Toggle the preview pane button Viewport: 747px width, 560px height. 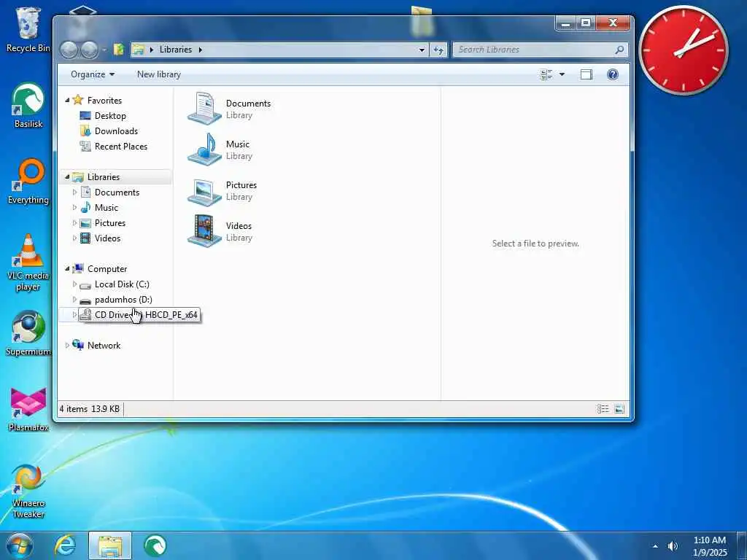pyautogui.click(x=587, y=74)
